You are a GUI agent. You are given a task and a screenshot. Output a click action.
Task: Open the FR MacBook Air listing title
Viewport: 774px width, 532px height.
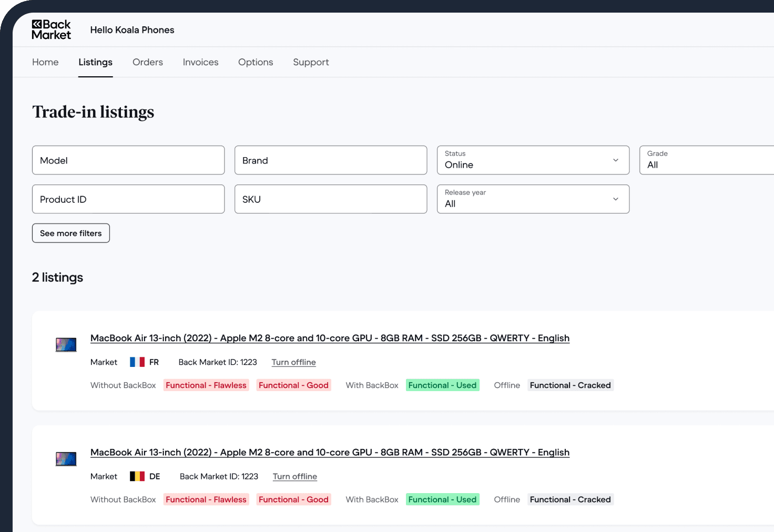coord(330,338)
